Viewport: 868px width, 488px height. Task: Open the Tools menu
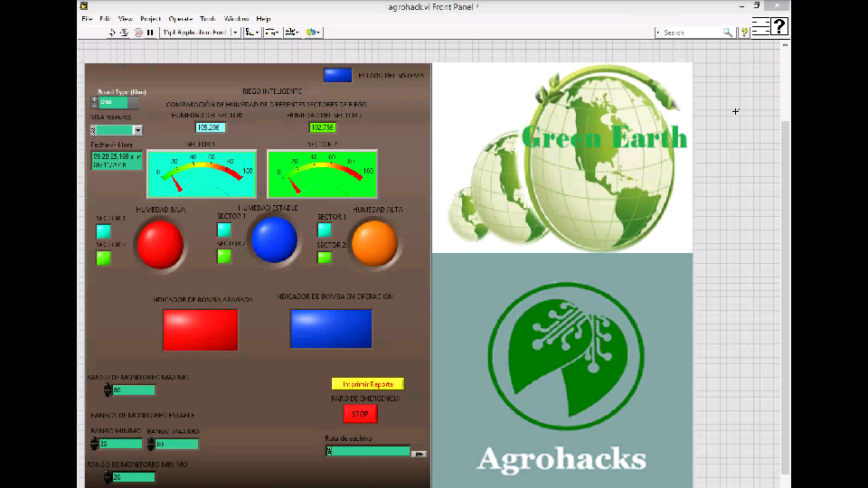[208, 19]
